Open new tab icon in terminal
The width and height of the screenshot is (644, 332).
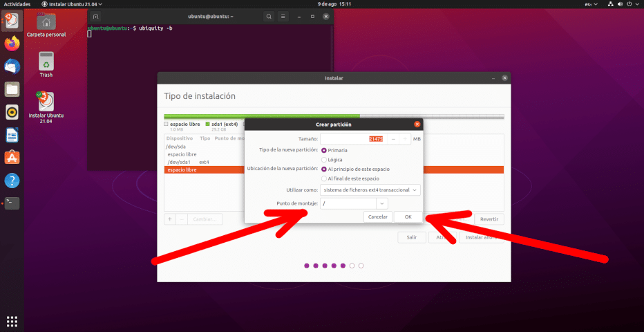pyautogui.click(x=95, y=17)
